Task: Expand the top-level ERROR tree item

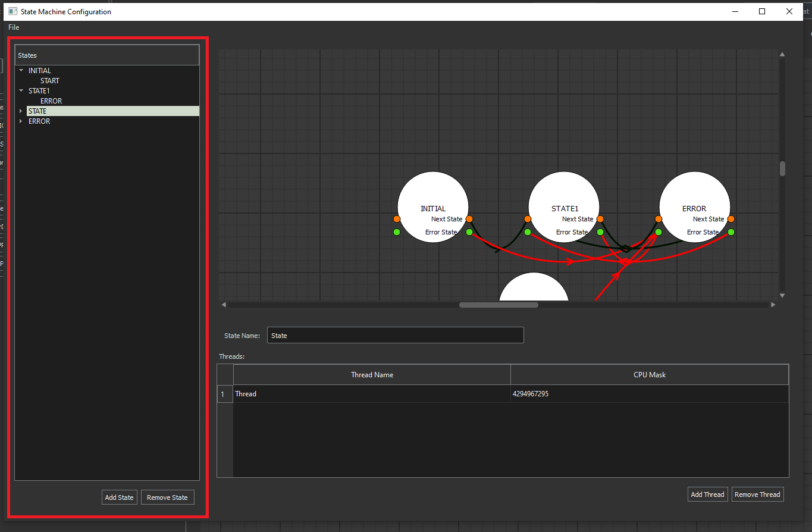Action: point(21,121)
